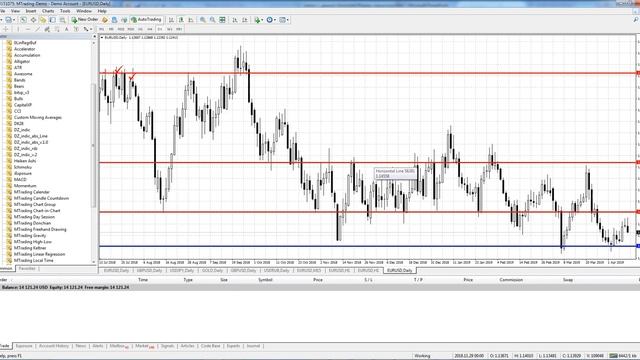Open the Help menu
The image size is (640, 360).
tap(102, 11)
